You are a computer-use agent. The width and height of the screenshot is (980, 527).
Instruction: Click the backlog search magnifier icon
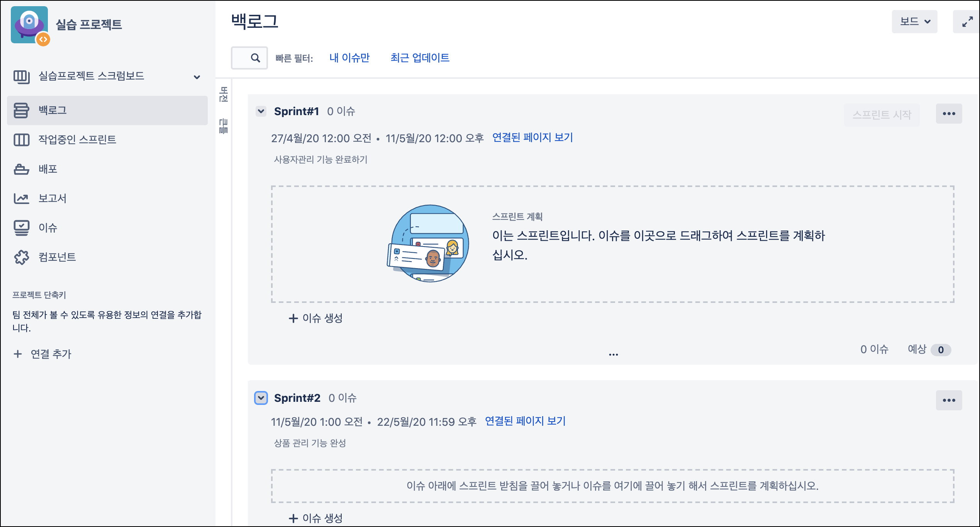255,58
